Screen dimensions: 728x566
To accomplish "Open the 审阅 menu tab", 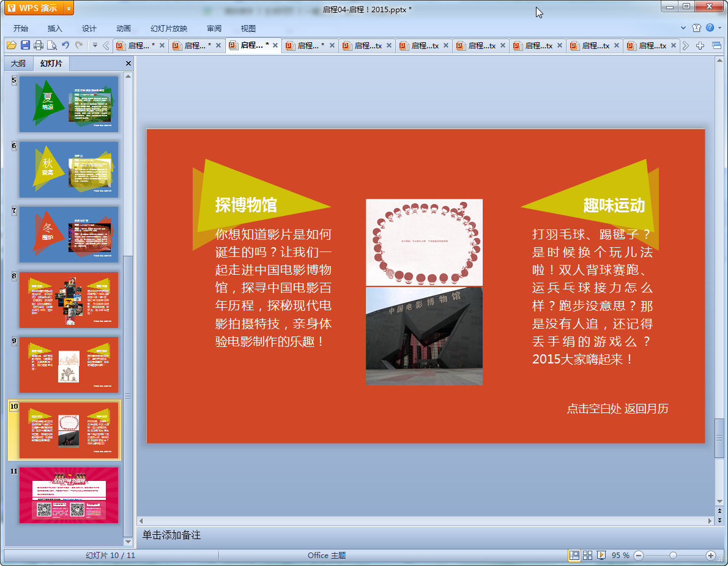I will pyautogui.click(x=214, y=28).
